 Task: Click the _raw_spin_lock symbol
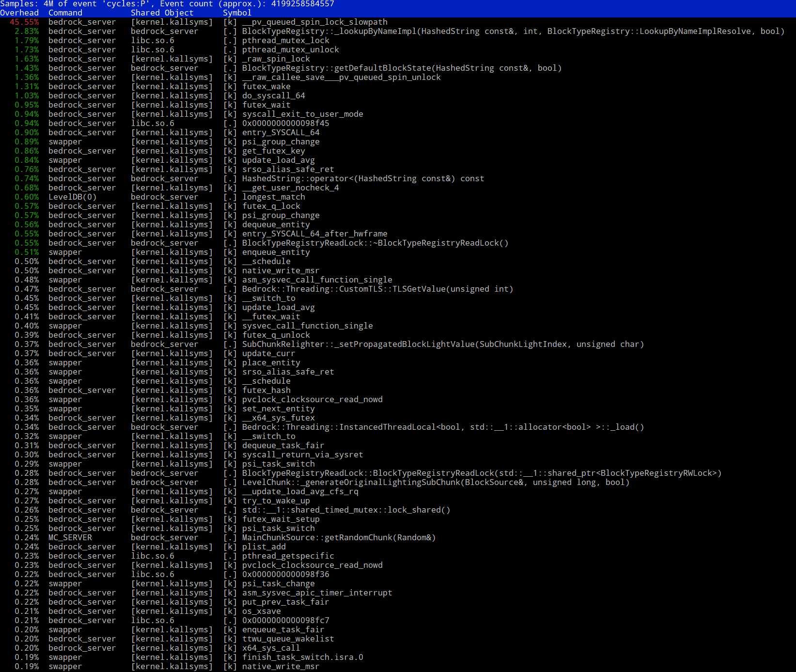pyautogui.click(x=276, y=59)
